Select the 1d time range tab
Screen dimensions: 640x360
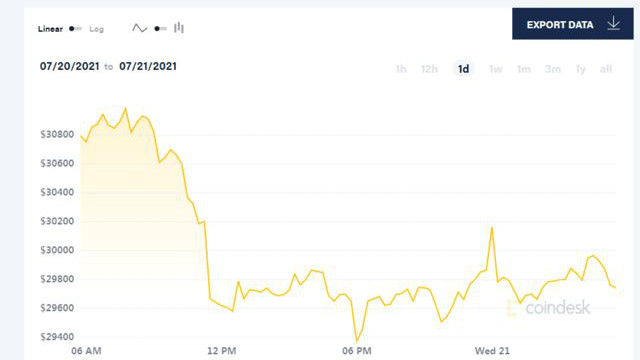click(x=463, y=69)
